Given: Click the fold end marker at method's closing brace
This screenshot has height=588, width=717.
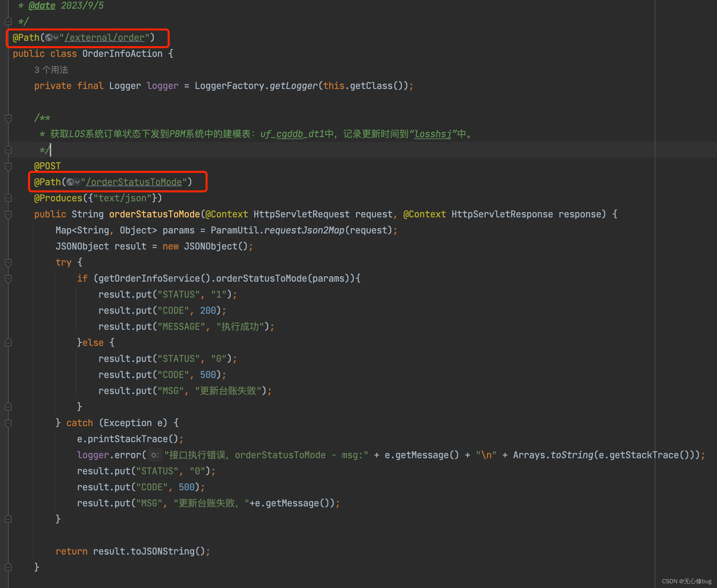Looking at the screenshot, I should point(8,567).
